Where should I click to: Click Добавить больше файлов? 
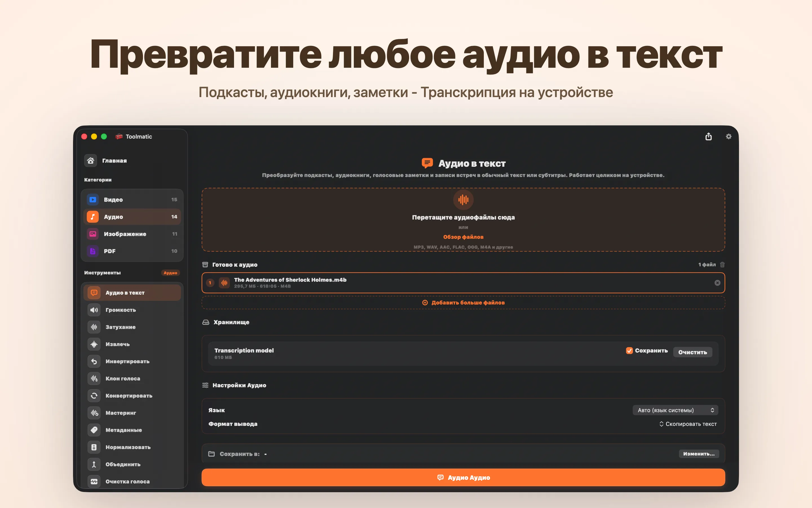pyautogui.click(x=463, y=302)
